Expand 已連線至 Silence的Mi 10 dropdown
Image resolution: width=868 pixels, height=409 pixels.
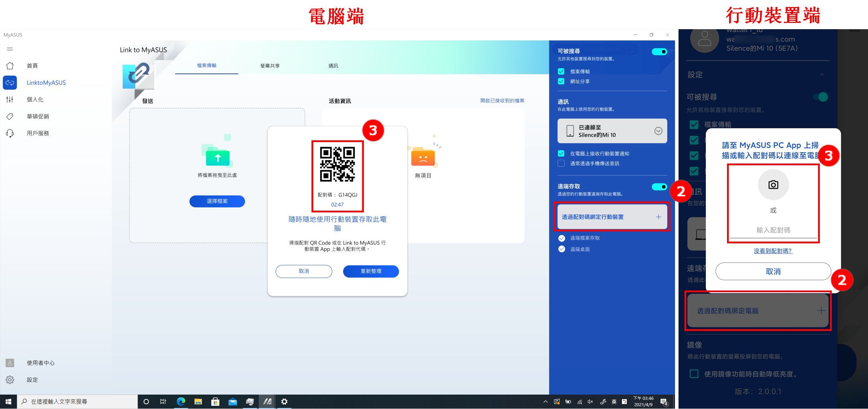[x=658, y=131]
